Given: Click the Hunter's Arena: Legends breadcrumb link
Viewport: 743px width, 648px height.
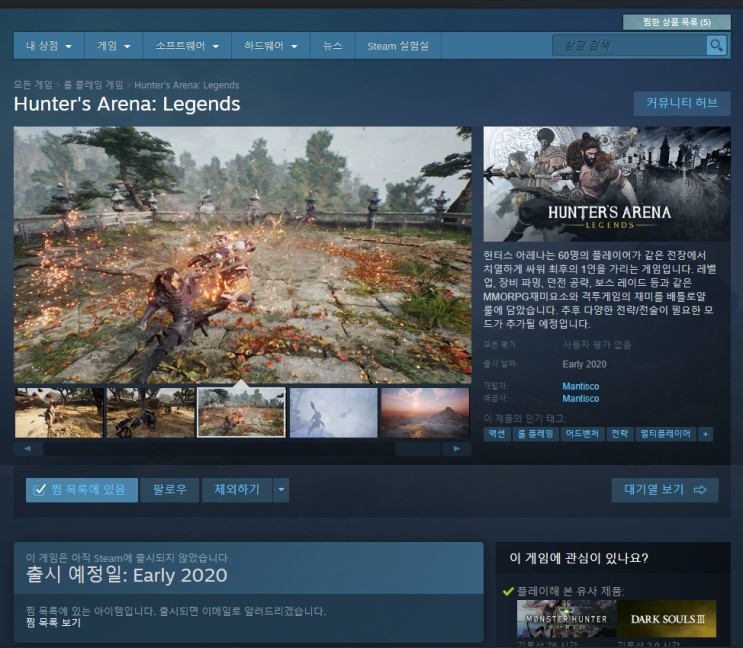Looking at the screenshot, I should pos(187,85).
